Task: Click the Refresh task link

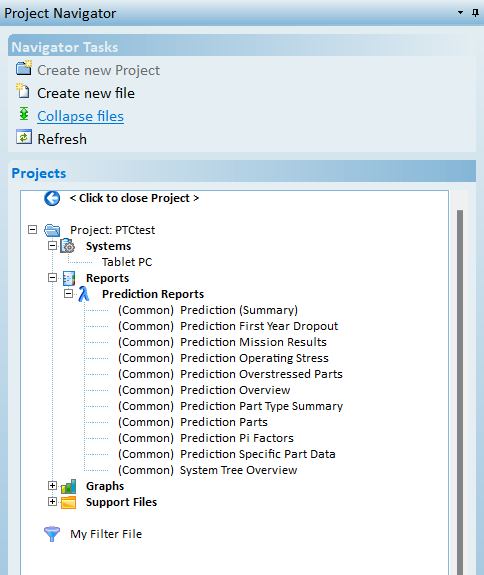Action: click(62, 139)
